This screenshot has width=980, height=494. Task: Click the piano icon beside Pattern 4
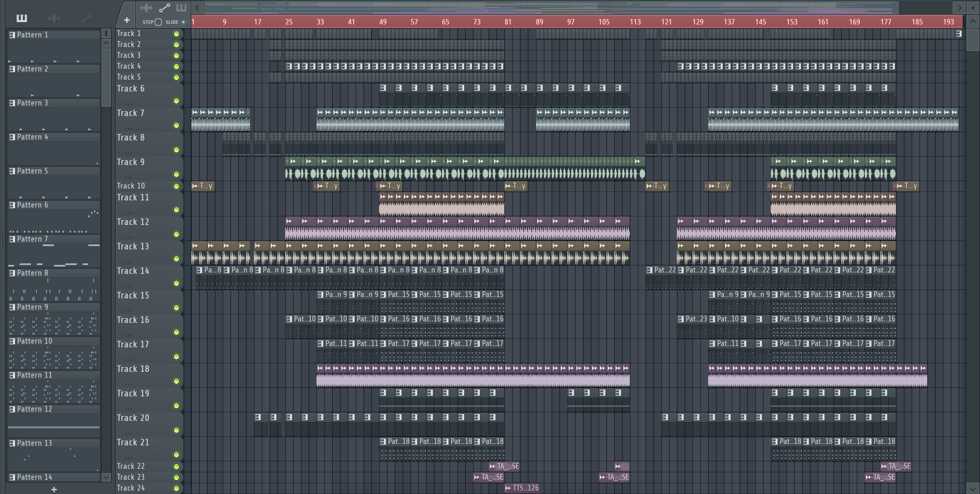(x=12, y=137)
